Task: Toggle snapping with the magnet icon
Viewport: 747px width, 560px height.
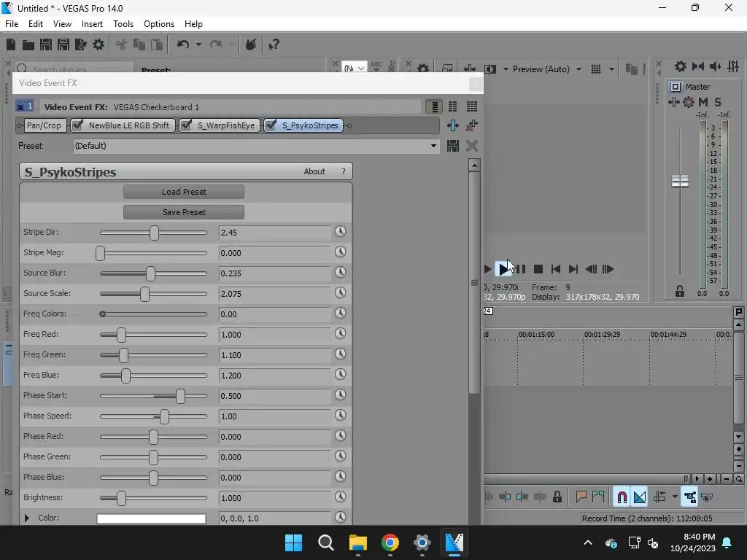Action: click(x=622, y=497)
